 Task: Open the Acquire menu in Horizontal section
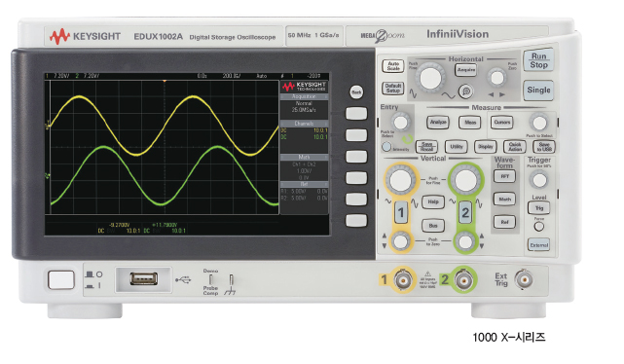(465, 70)
